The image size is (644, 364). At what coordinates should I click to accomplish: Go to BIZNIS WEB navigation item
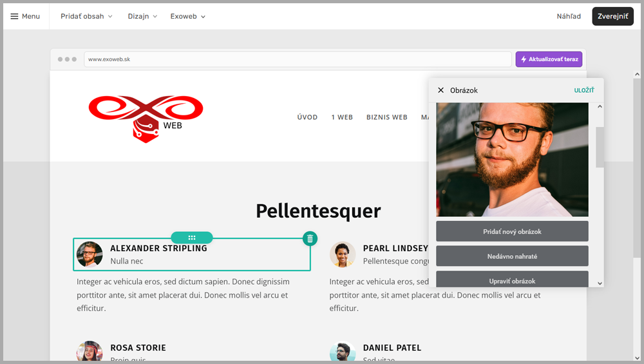(387, 117)
